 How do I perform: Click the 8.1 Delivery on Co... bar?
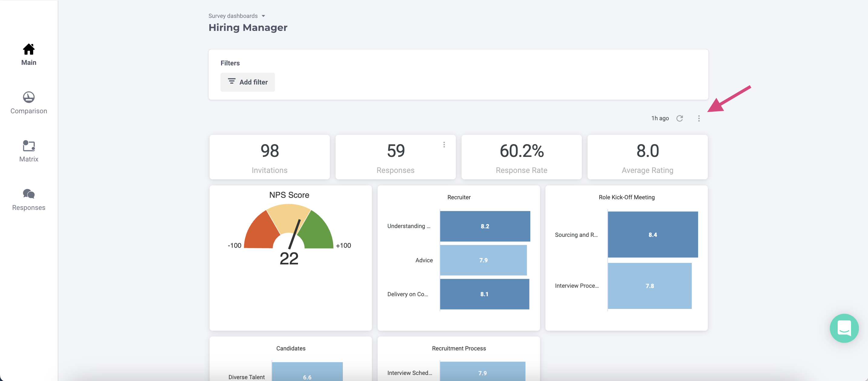[484, 294]
